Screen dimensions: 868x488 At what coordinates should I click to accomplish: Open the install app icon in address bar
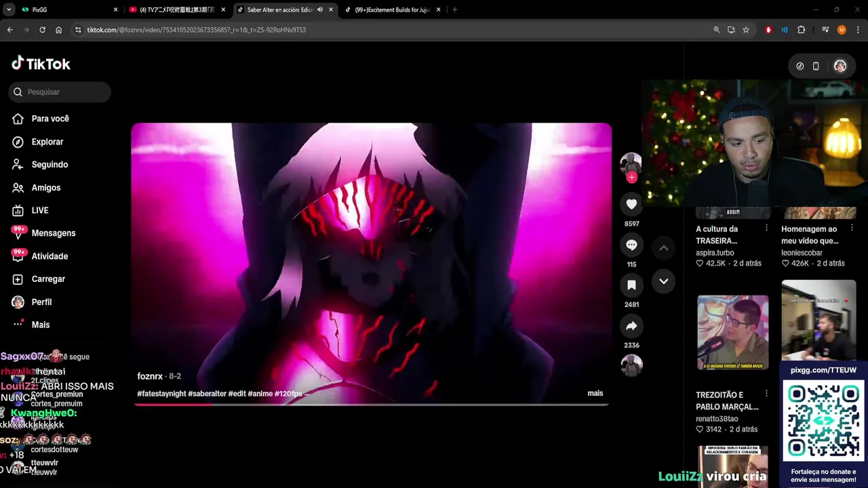click(x=731, y=30)
